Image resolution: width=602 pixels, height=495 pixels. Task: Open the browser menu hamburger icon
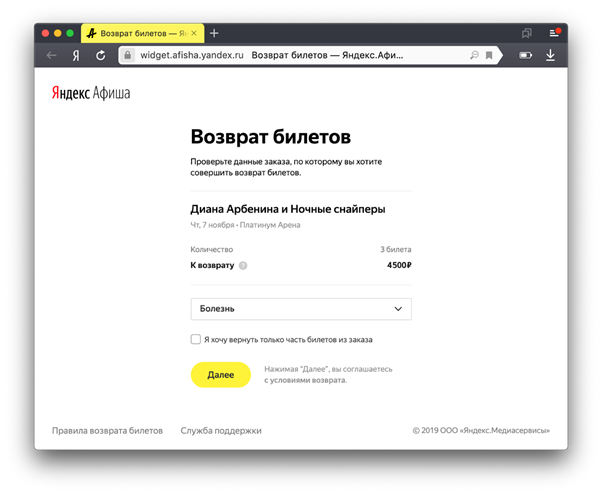click(x=554, y=33)
